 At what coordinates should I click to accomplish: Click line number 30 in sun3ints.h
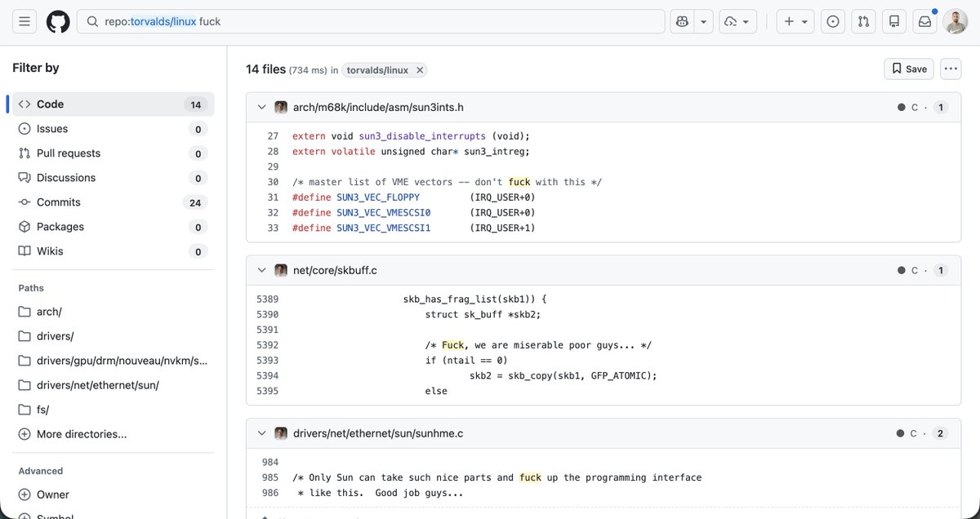pos(273,182)
